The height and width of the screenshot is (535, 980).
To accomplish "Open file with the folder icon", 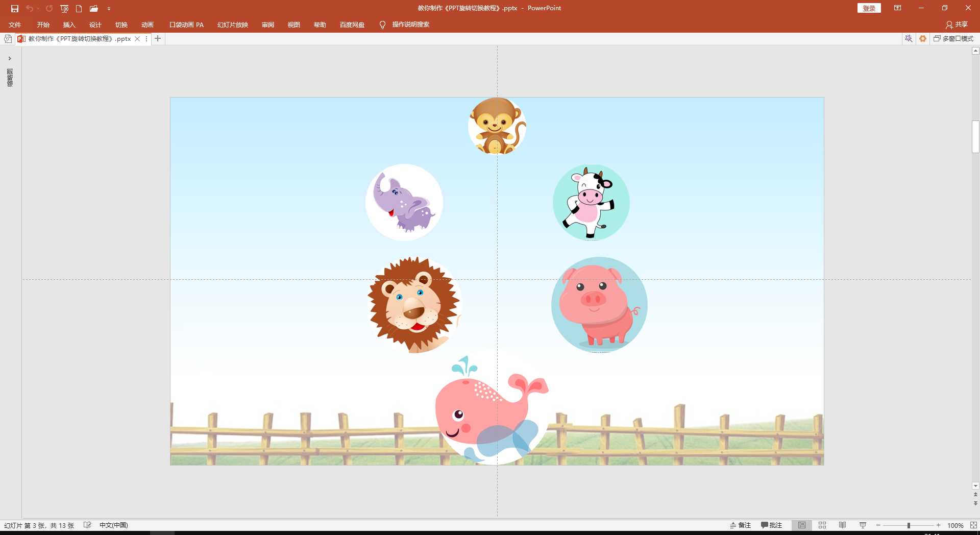I will tap(94, 8).
